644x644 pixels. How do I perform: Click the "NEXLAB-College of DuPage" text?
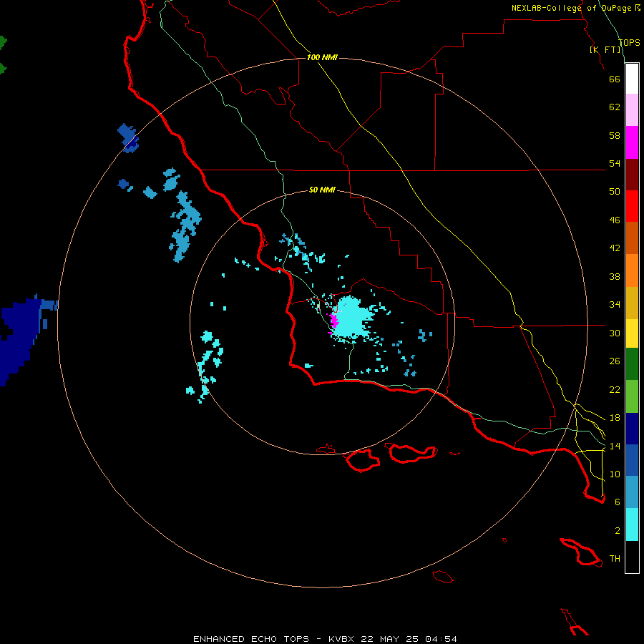(572, 8)
